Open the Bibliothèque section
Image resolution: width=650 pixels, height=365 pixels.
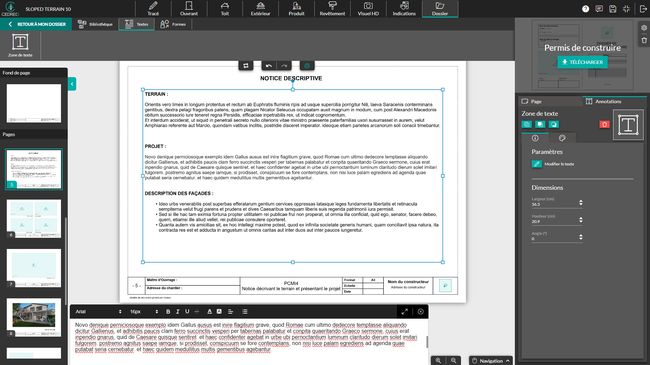(95, 24)
